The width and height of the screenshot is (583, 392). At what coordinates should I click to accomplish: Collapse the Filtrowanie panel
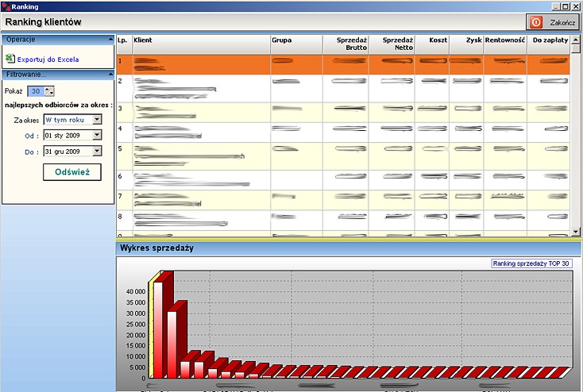point(110,75)
